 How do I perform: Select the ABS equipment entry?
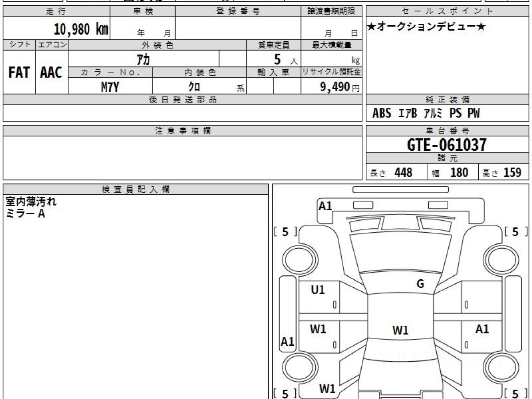point(382,113)
